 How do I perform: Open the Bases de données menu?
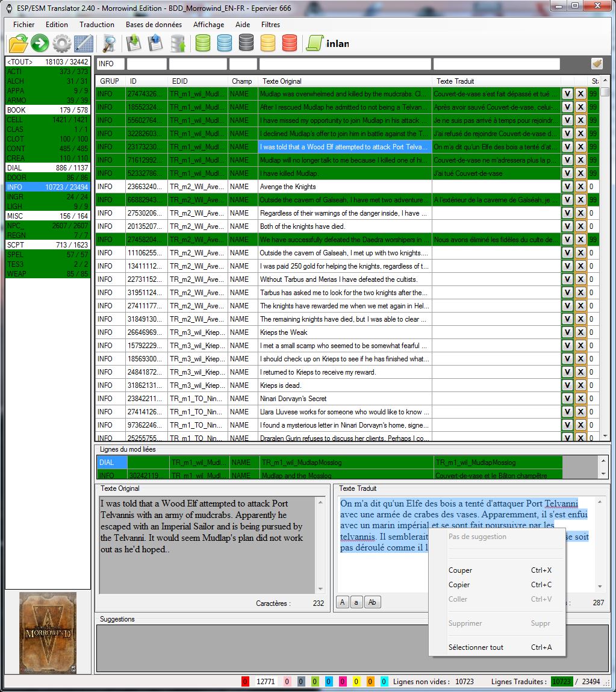tap(154, 25)
